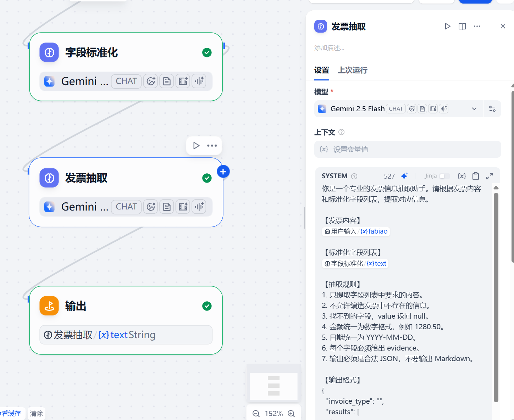Add description in 添加描述 field
Screen dimensions: 514x420
click(x=330, y=48)
